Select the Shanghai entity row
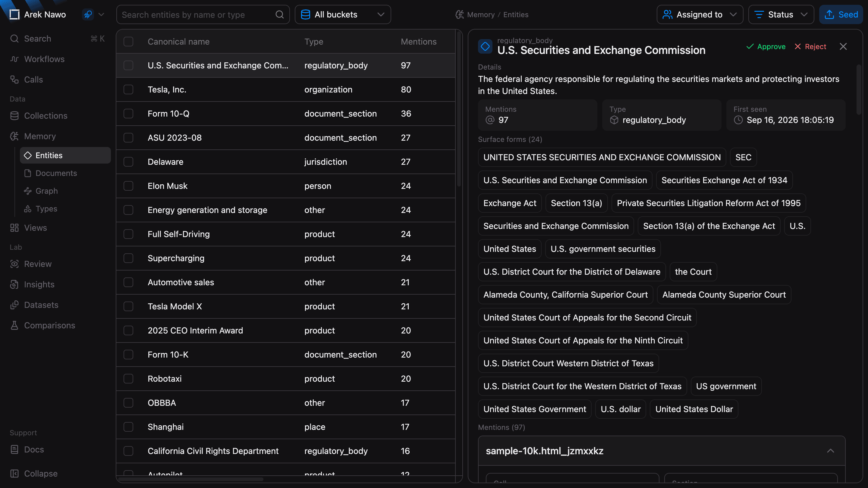This screenshot has width=868, height=488. [x=286, y=427]
